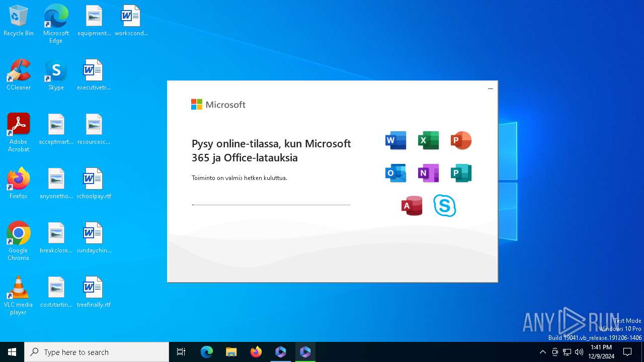Screen dimensions: 644x362
Task: Click the Publisher icon in the installer
Action: tap(461, 173)
